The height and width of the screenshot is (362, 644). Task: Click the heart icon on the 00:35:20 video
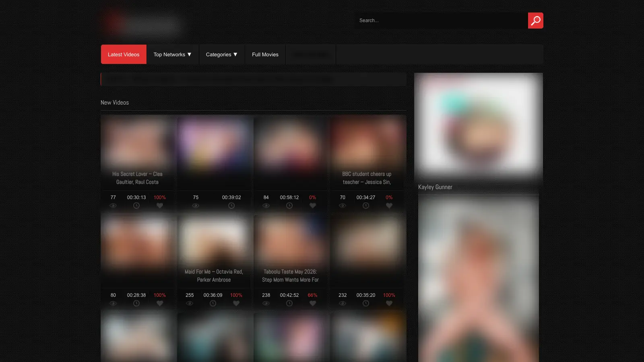click(x=389, y=303)
